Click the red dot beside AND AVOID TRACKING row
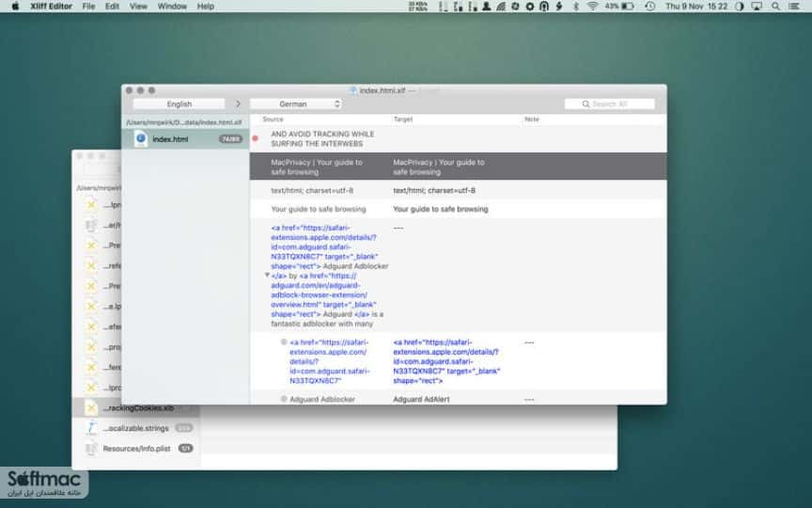The height and width of the screenshot is (508, 812). point(255,138)
